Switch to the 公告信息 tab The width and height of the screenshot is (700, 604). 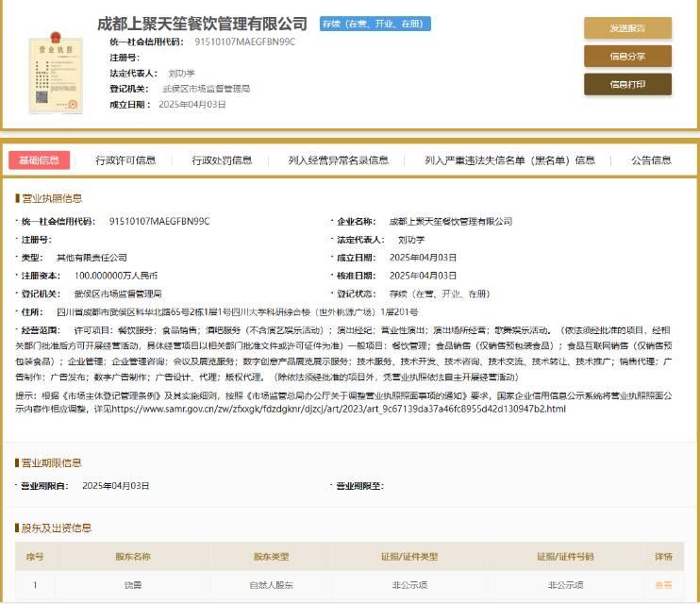tap(651, 160)
